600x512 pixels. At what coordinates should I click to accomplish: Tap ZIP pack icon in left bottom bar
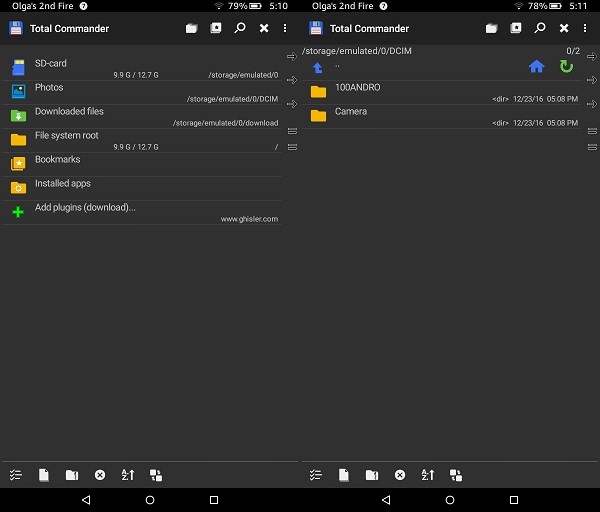click(x=72, y=475)
